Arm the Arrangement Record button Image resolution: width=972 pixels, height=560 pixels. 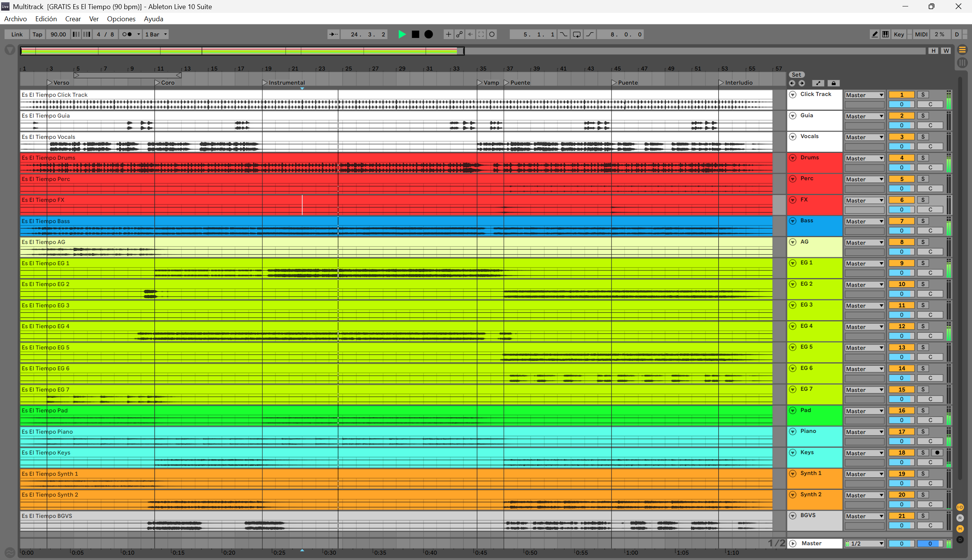(428, 34)
